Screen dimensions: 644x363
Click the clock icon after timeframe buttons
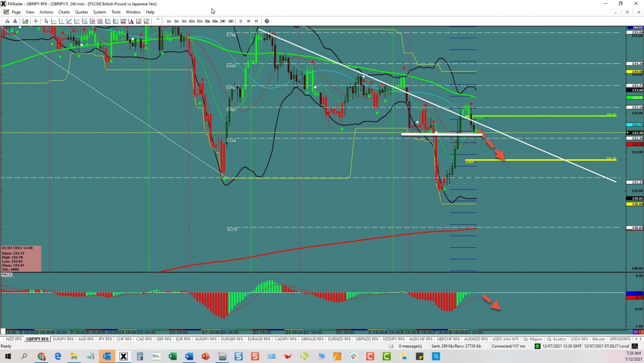click(267, 21)
